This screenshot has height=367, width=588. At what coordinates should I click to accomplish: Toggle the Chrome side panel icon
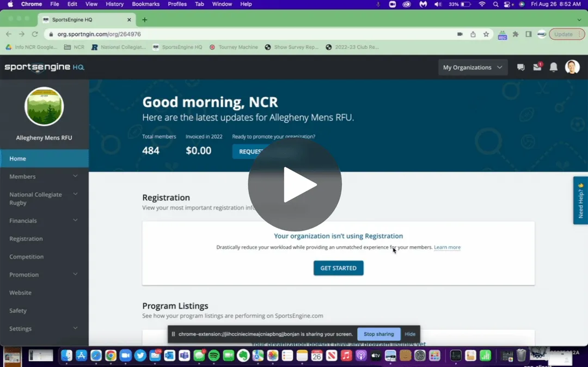(x=528, y=34)
